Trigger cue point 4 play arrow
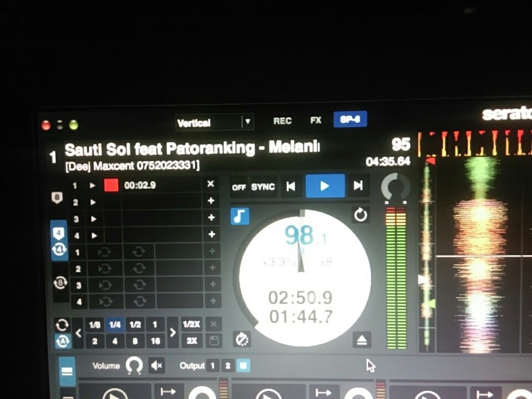Viewport: 532px width, 399px height. point(94,236)
